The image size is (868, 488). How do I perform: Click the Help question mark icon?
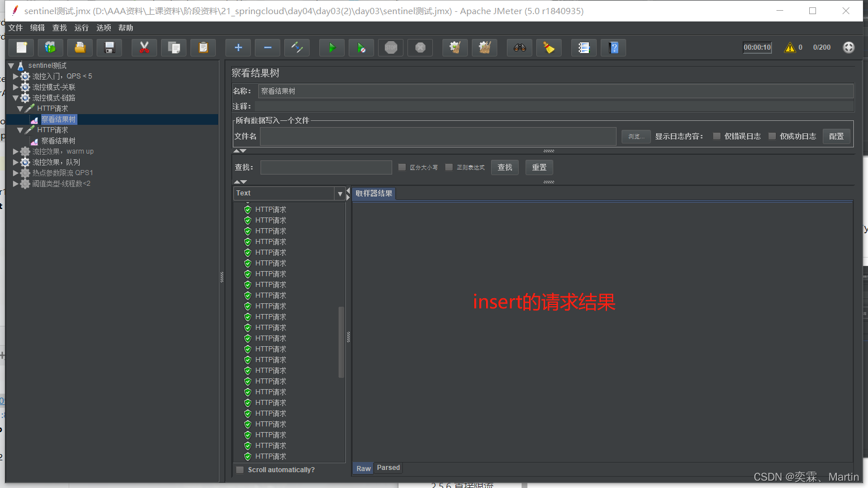614,48
